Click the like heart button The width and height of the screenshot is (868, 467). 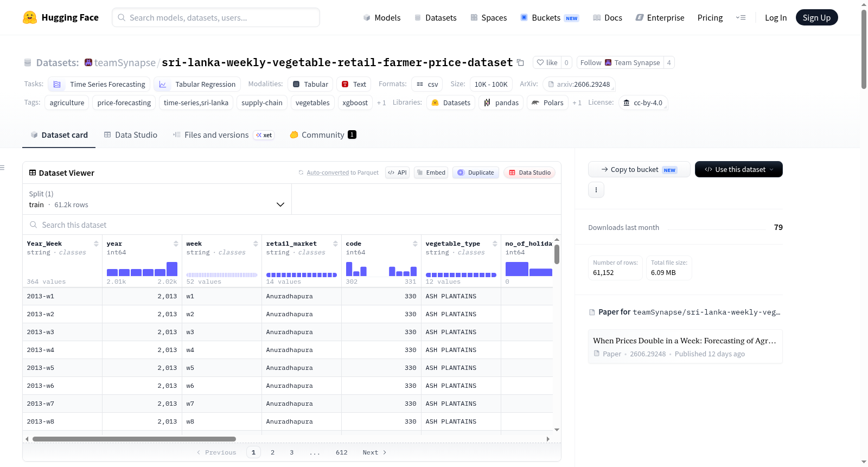click(547, 62)
